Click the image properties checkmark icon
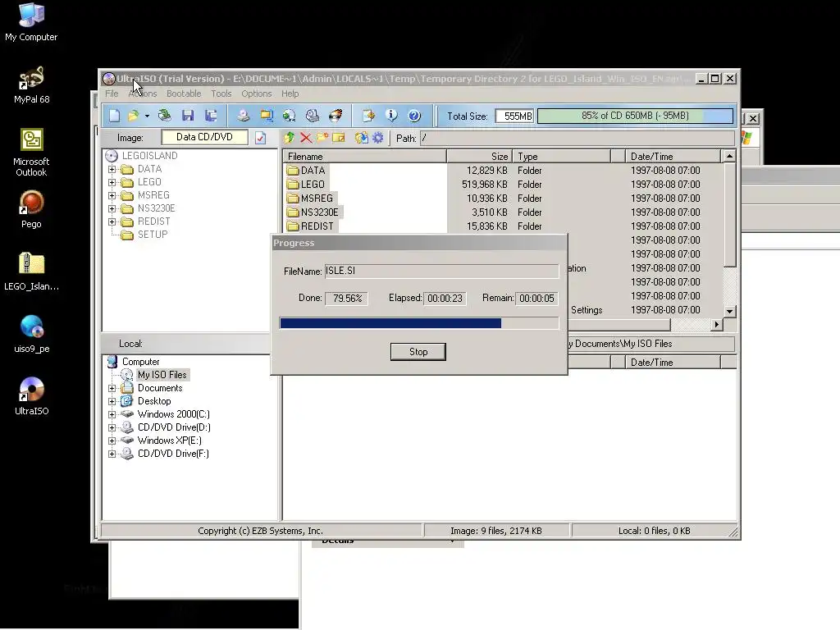The width and height of the screenshot is (840, 630). [260, 138]
